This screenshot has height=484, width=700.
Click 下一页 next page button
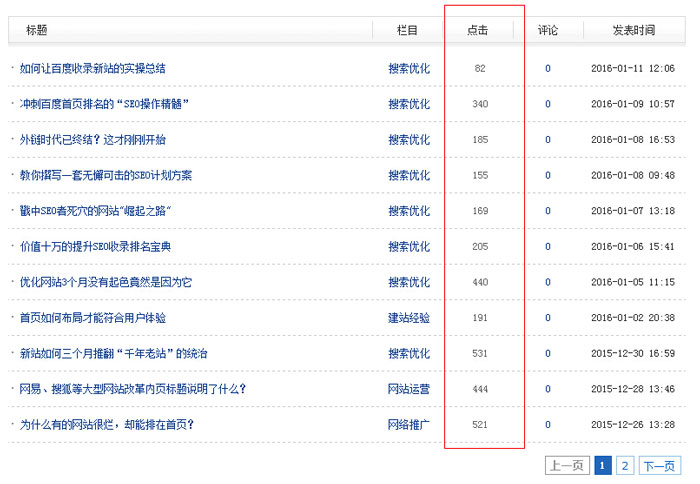coord(659,465)
